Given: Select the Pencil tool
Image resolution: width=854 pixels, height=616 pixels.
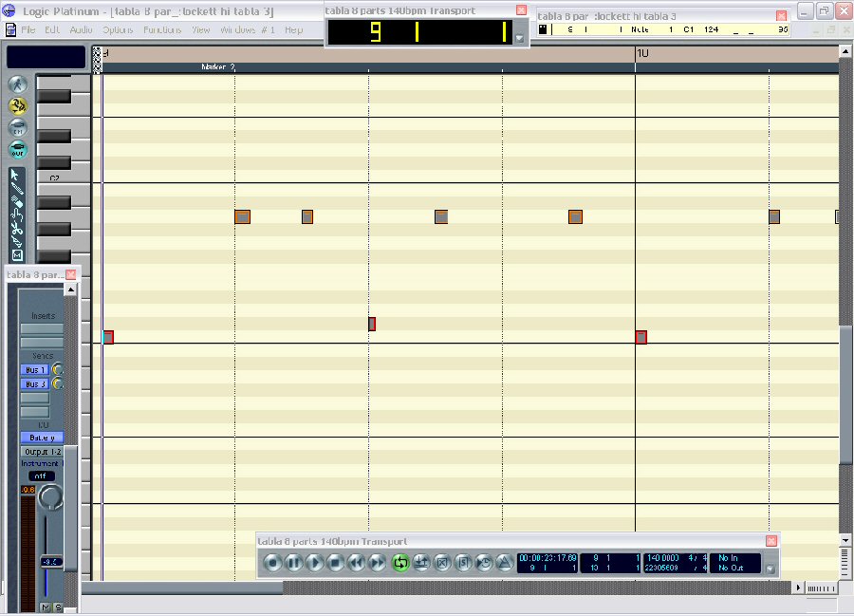Looking at the screenshot, I should coord(17,189).
